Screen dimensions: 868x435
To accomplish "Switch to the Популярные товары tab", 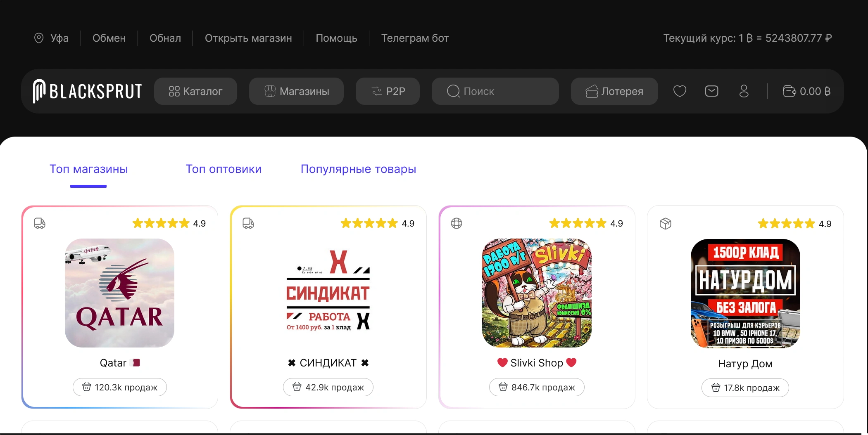I will [x=358, y=169].
